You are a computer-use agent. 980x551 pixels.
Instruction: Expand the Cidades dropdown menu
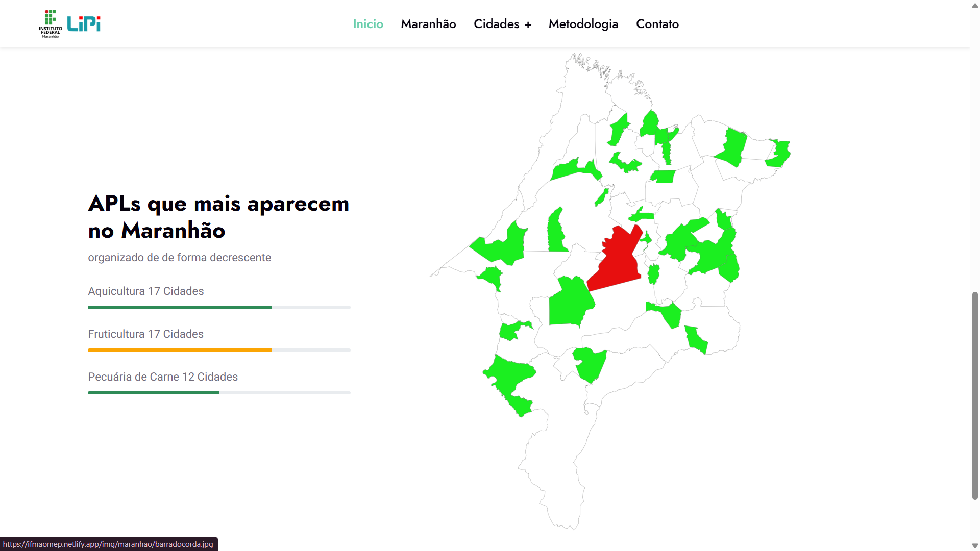pyautogui.click(x=496, y=24)
